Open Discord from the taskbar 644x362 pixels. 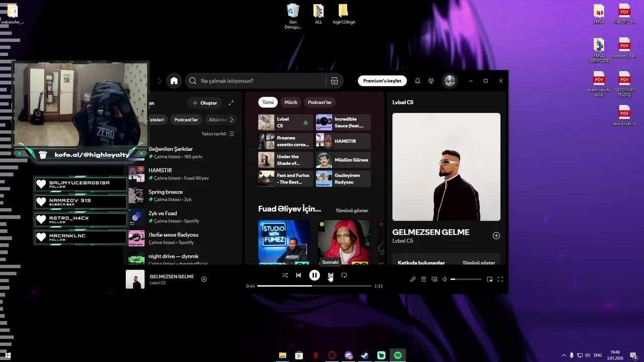[349, 355]
